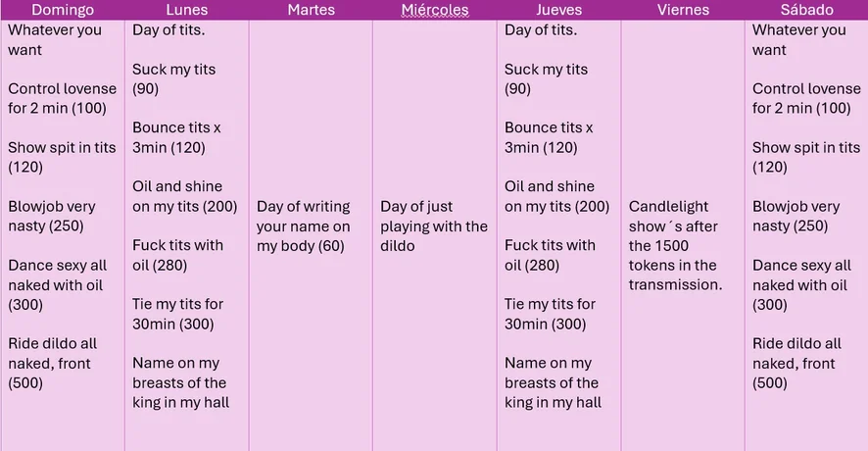Click the "30min (300)" entry under Lunes
868x451 pixels.
pos(173,324)
